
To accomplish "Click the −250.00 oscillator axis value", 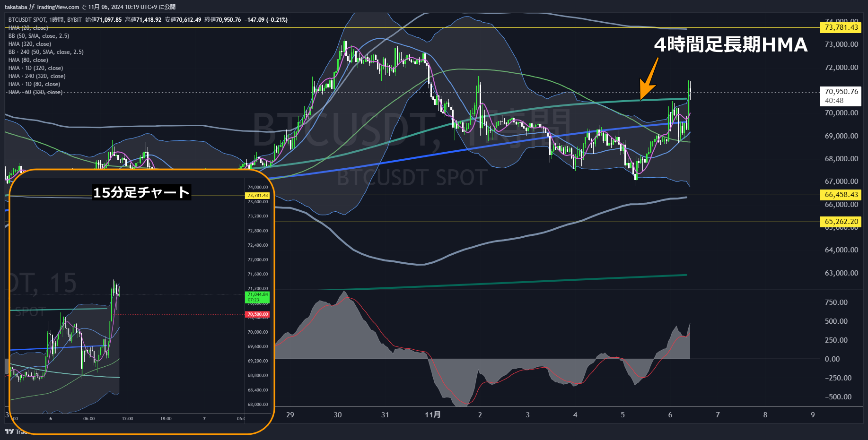I will [838, 378].
